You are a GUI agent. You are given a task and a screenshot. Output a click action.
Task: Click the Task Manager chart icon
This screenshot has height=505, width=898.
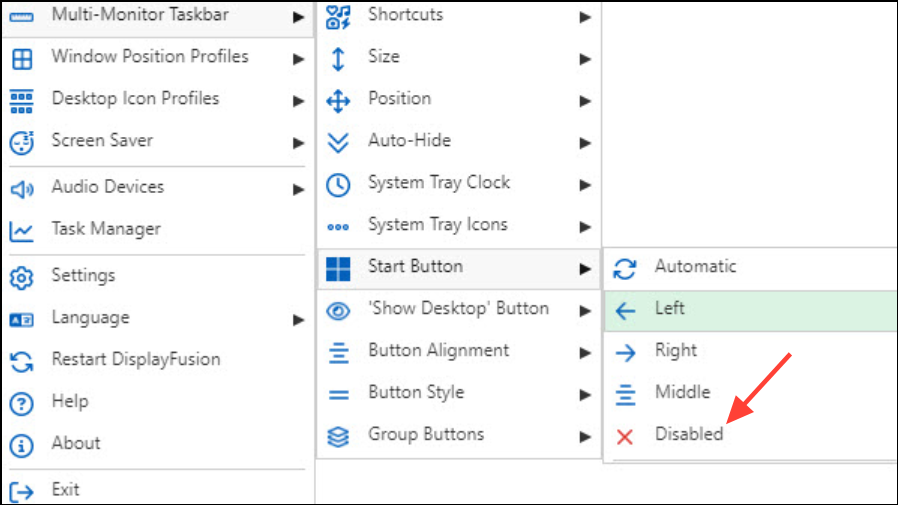point(21,231)
